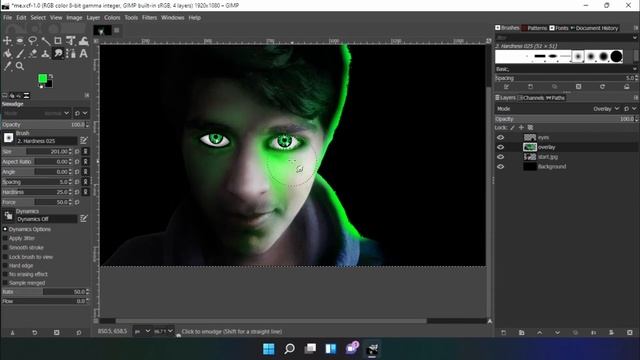The width and height of the screenshot is (640, 360).
Task: Select the Free Select lasso tool
Action: pos(32,40)
